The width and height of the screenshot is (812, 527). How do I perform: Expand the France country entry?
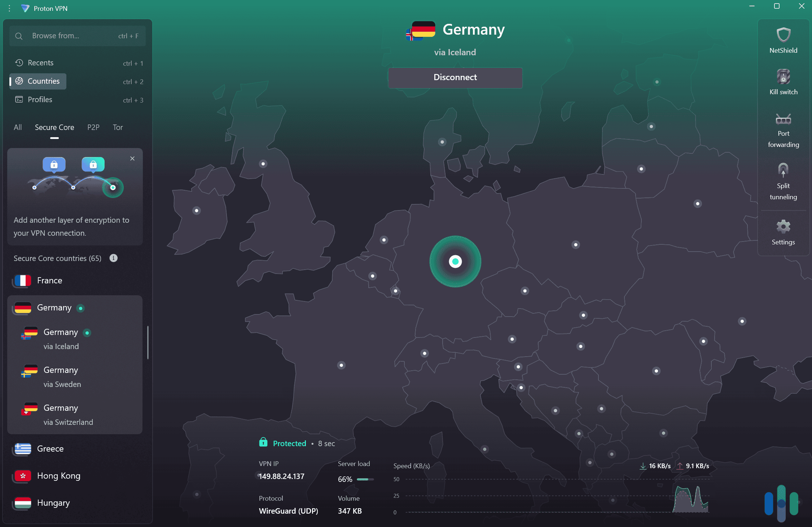click(49, 280)
